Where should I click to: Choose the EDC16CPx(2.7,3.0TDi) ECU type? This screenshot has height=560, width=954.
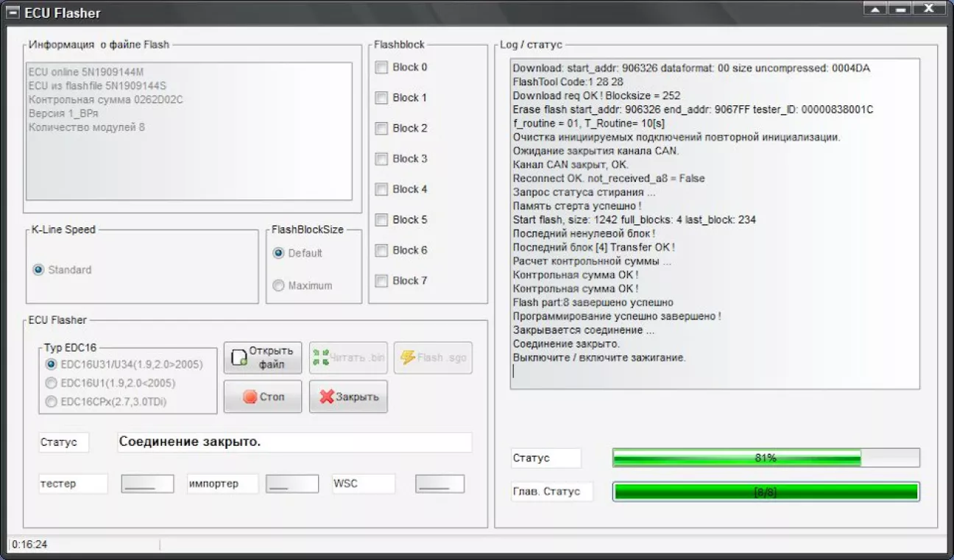51,402
